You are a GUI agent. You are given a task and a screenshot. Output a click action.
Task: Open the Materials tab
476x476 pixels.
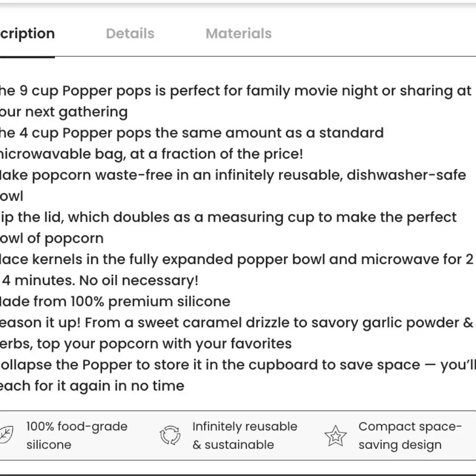pos(238,33)
